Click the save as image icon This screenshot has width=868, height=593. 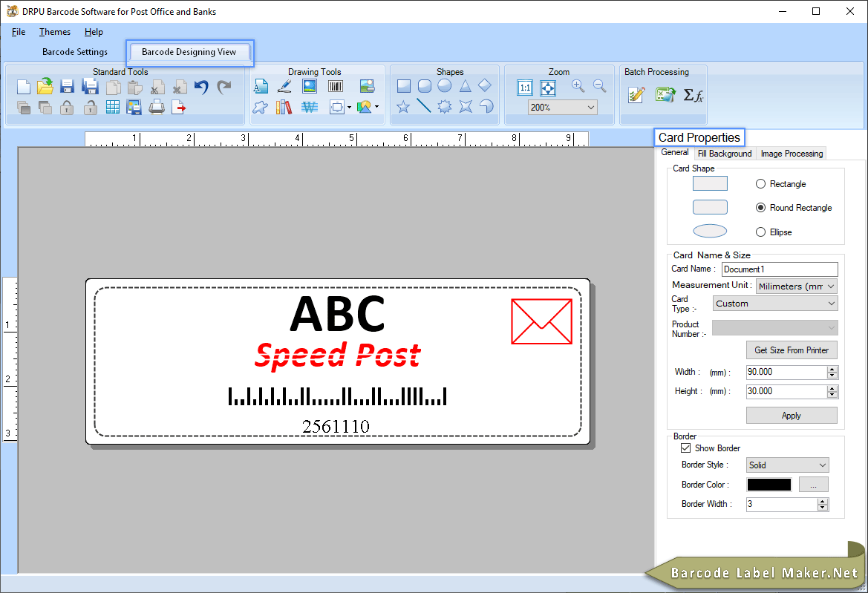point(134,108)
